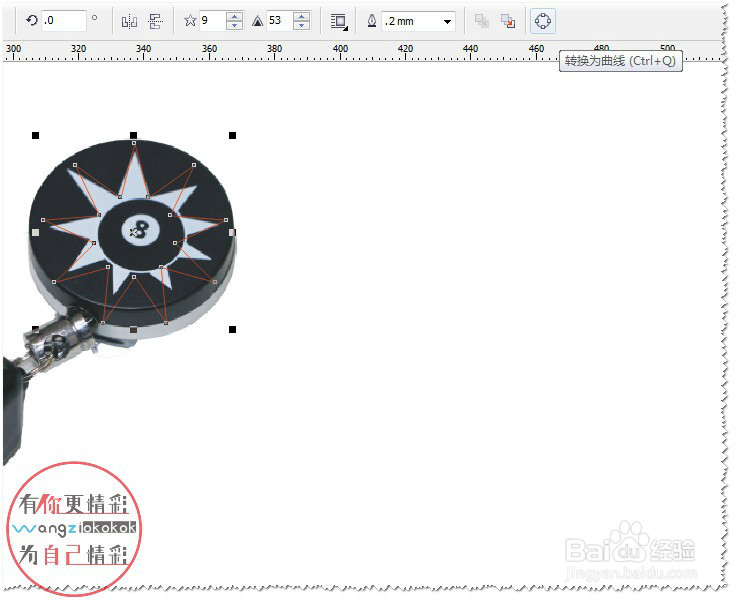Decrease the star points count
Viewport: 737px width, 600px height.
pyautogui.click(x=234, y=25)
